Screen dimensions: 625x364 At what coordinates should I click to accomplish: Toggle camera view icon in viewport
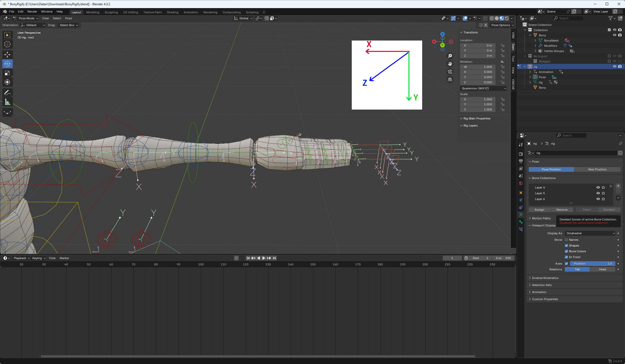(450, 72)
